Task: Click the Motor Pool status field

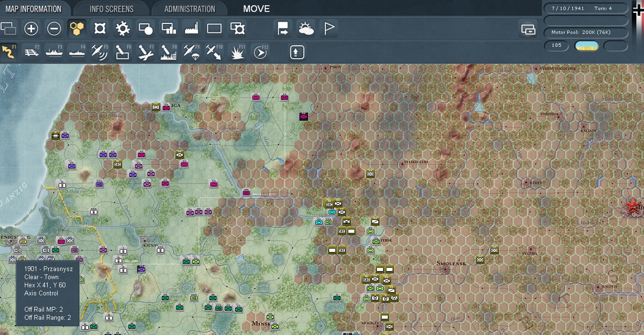Action: tap(586, 32)
